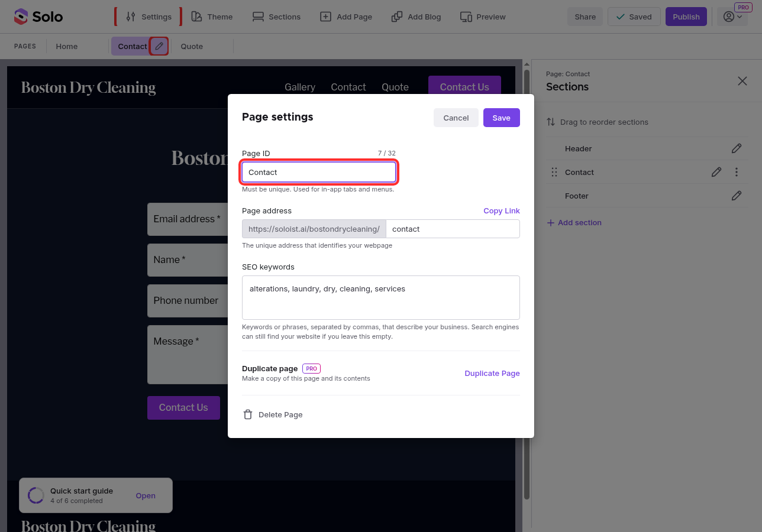Screen dimensions: 762x532
Task: Select the Footer section row
Action: click(x=647, y=196)
